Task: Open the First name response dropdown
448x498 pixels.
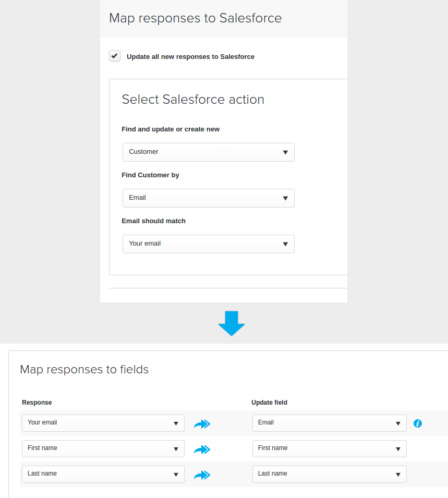Action: click(103, 448)
